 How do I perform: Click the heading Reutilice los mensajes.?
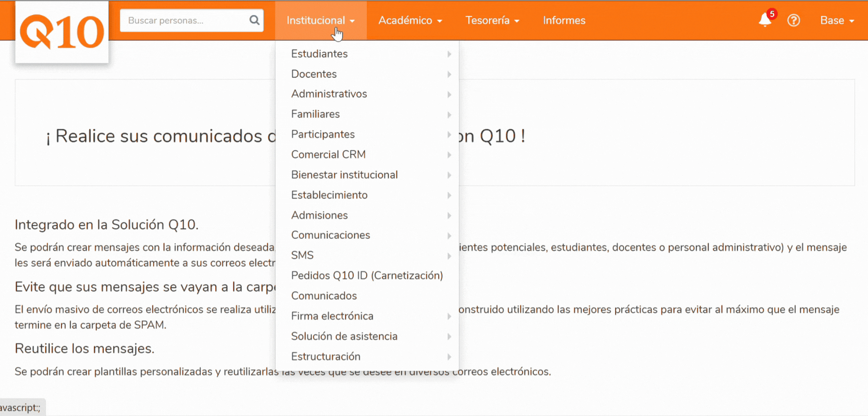(x=84, y=348)
